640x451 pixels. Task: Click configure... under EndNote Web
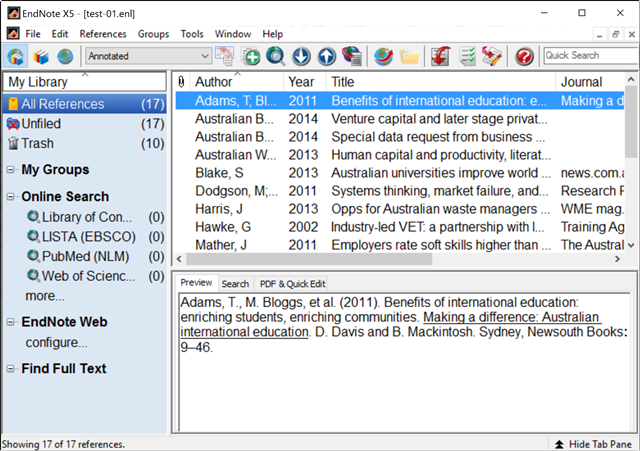(56, 342)
